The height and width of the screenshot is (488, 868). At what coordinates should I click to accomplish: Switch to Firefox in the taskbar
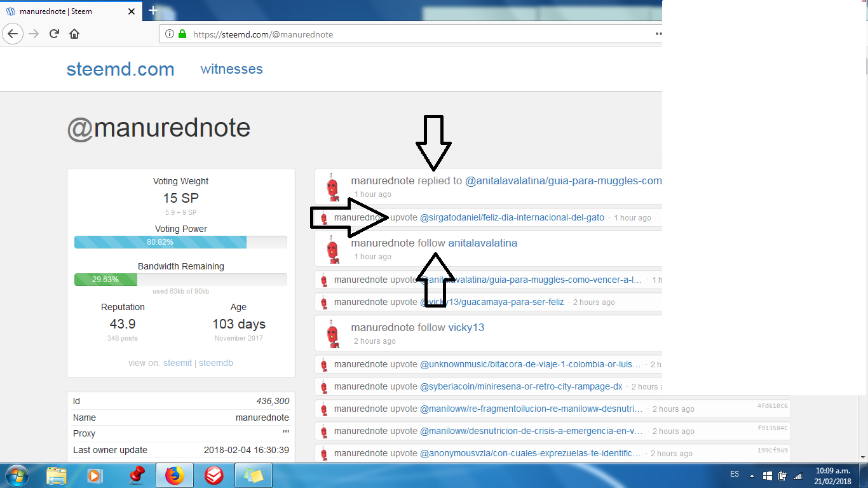pos(173,475)
